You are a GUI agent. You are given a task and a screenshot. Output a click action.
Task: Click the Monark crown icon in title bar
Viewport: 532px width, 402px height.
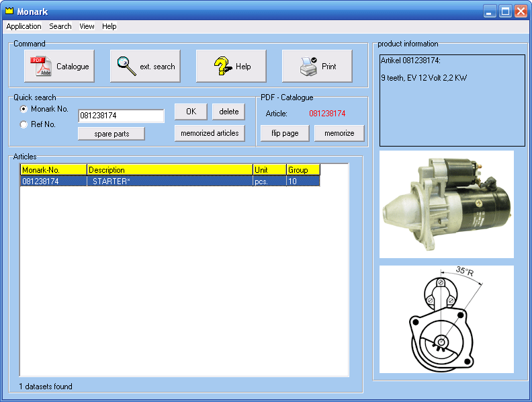pos(9,11)
